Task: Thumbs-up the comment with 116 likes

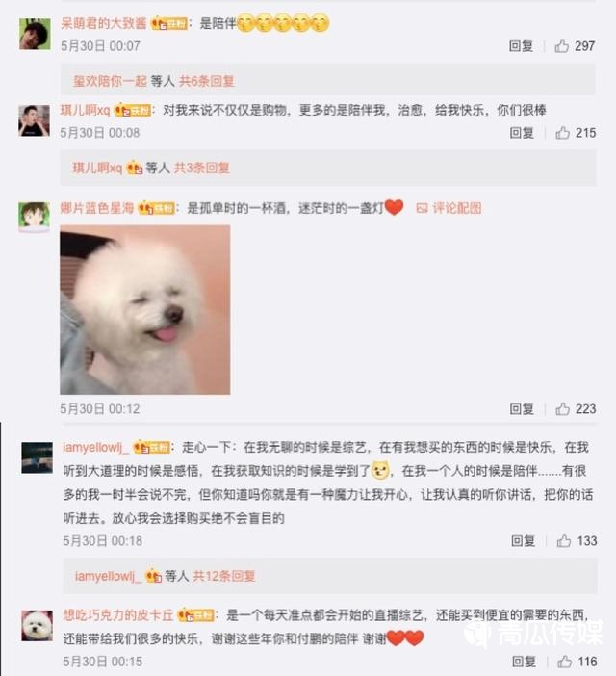Action: coord(564,662)
